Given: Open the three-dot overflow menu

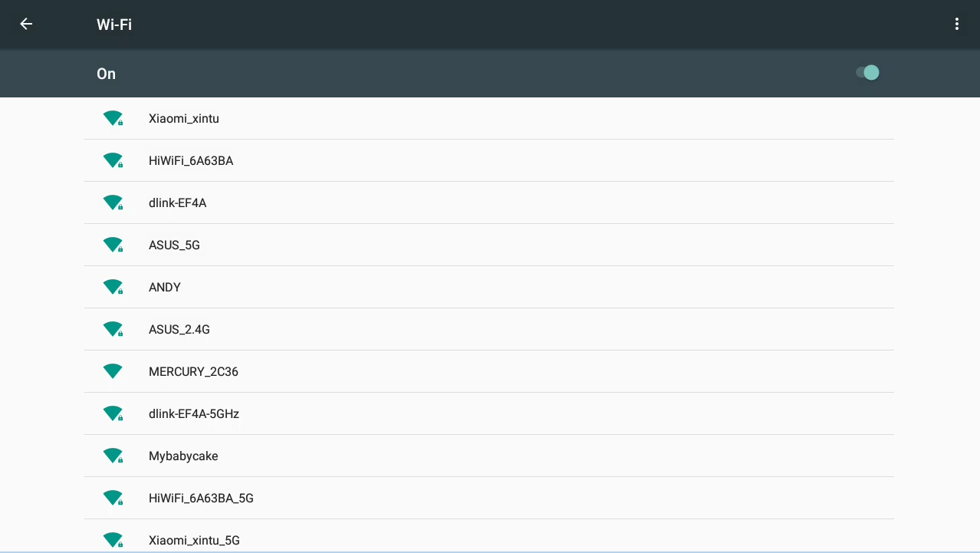Looking at the screenshot, I should coord(956,24).
